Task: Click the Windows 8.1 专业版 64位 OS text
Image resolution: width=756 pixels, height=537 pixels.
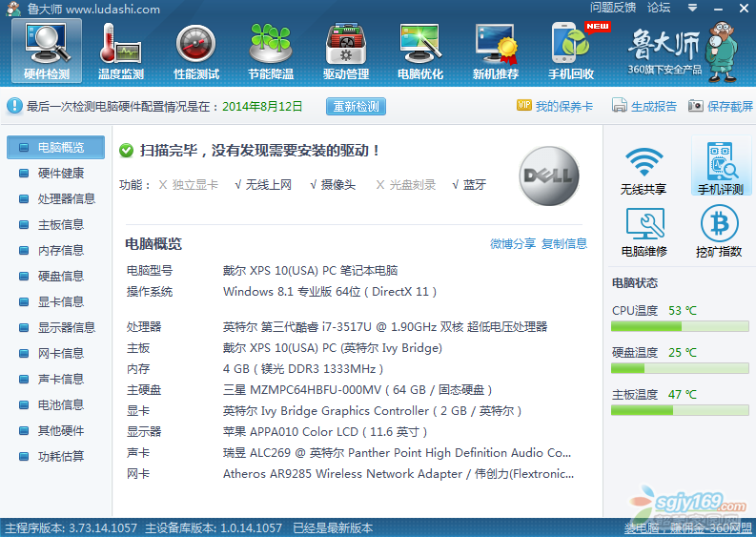Action: (x=330, y=292)
